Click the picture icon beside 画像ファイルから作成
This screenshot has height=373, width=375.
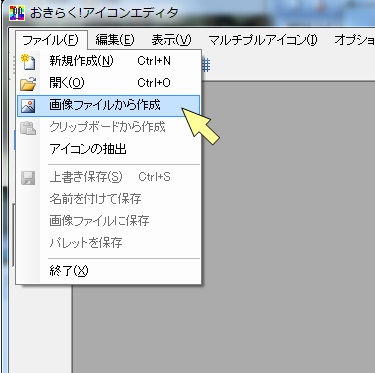point(28,106)
